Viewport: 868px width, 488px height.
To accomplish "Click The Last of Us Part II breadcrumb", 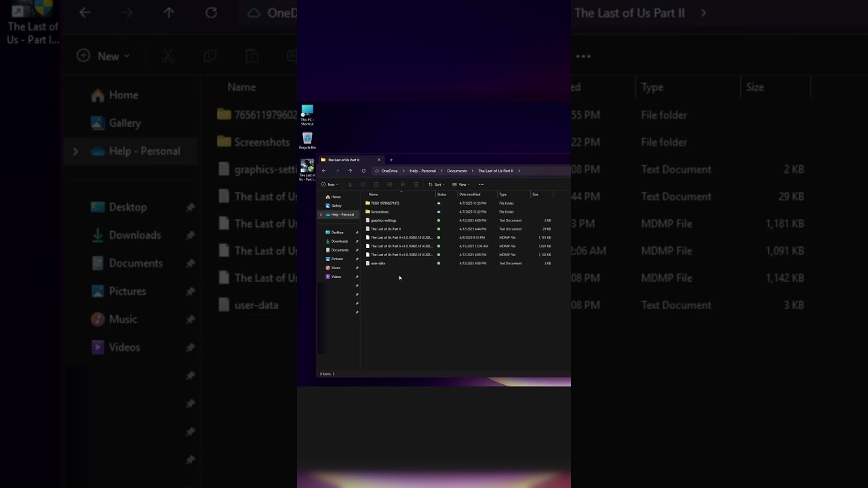I will (x=496, y=171).
